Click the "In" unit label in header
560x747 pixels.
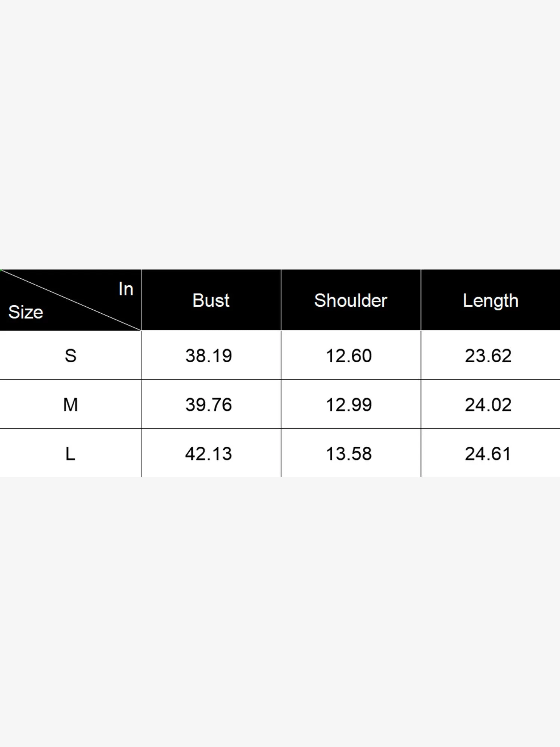tap(126, 289)
